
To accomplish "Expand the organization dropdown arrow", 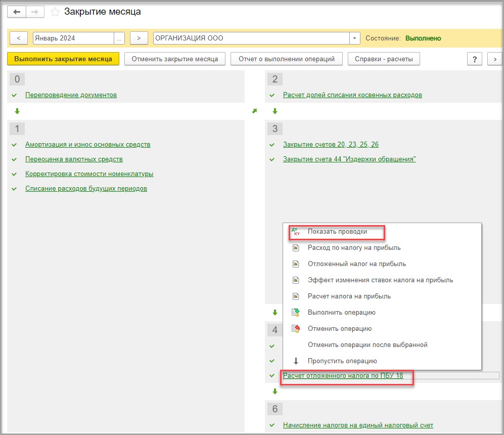I will click(354, 38).
